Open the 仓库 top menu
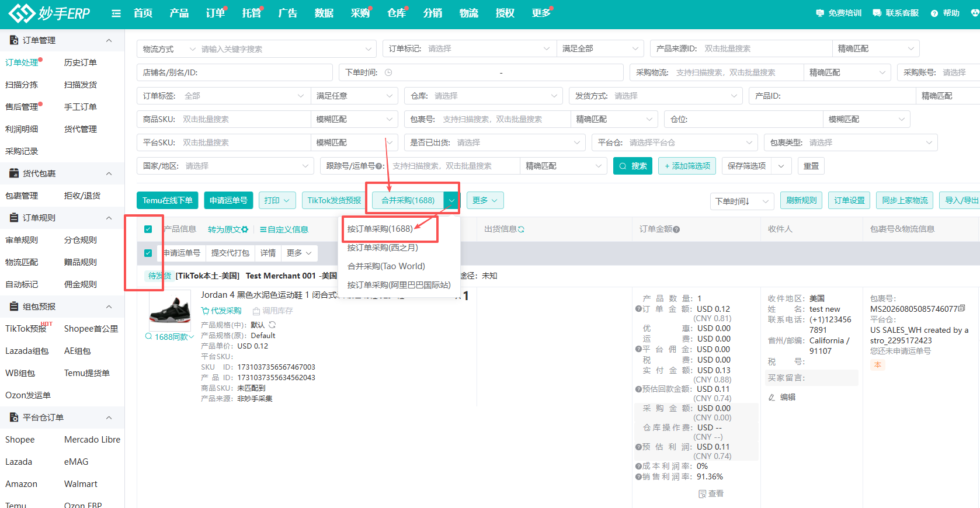The height and width of the screenshot is (508, 980). (x=397, y=13)
